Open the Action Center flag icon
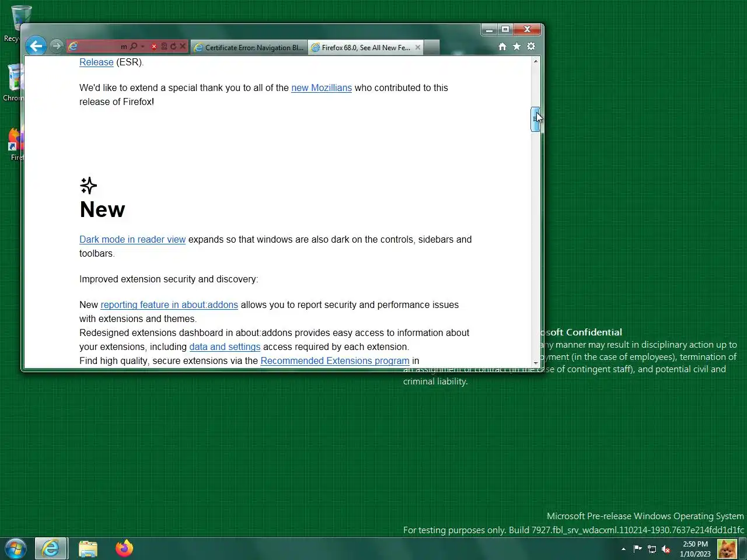 [637, 549]
